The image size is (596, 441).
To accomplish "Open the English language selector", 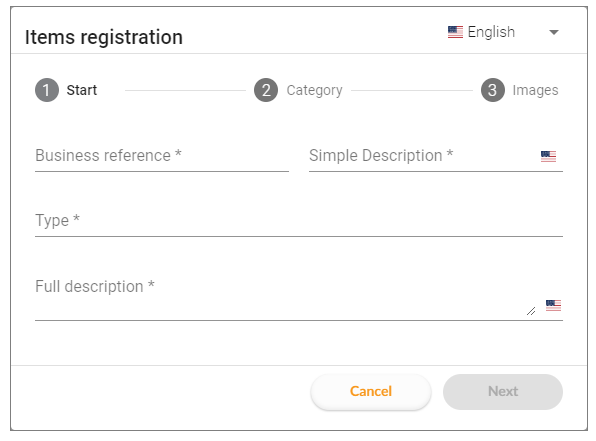I will (503, 32).
